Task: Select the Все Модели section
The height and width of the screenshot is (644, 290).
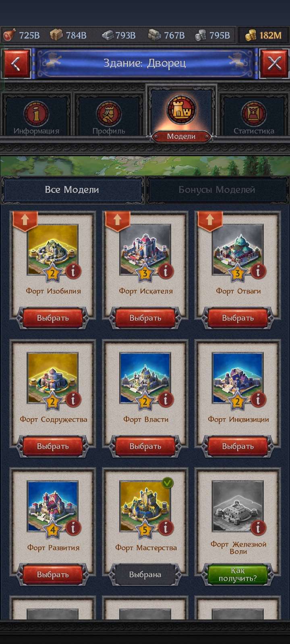Action: click(x=72, y=190)
